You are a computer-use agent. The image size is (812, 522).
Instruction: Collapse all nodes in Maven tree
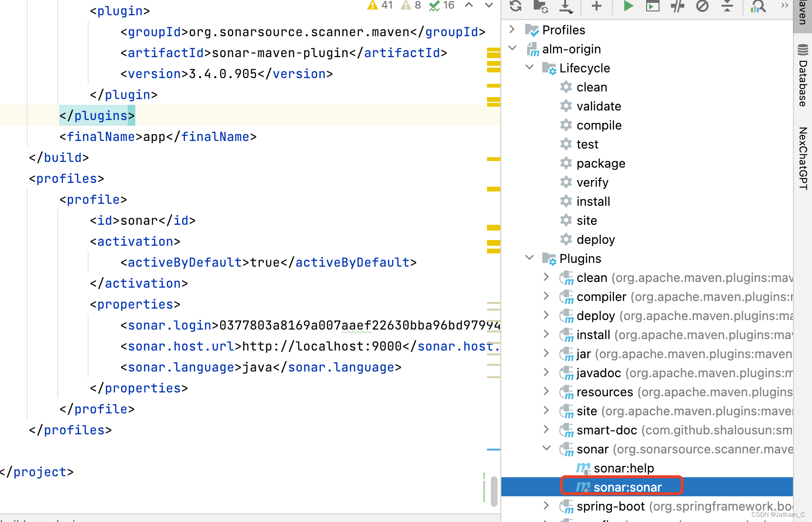click(x=727, y=6)
